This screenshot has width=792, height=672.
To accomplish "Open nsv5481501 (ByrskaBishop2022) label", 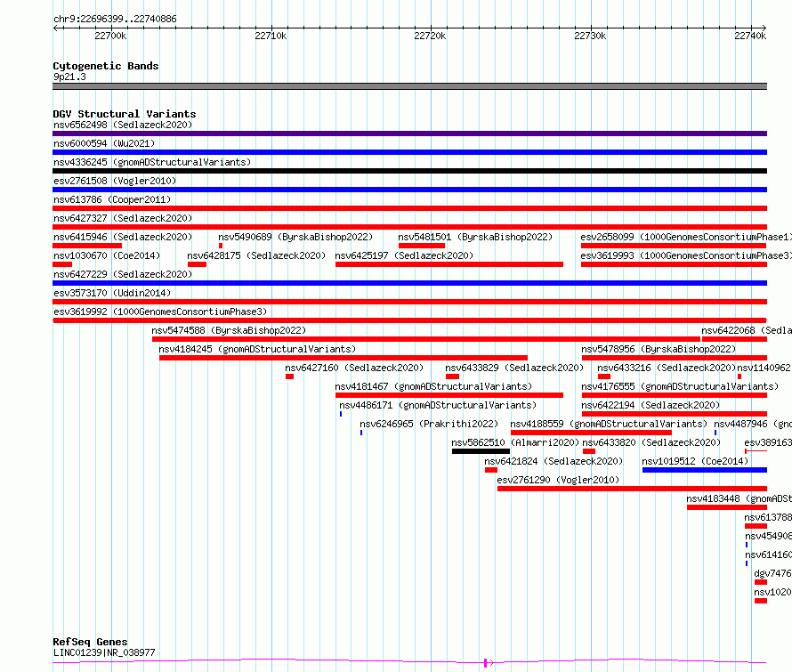I will (475, 237).
